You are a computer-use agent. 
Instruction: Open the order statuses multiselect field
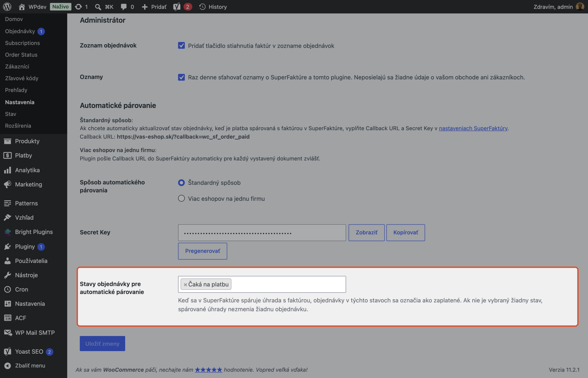[262, 284]
